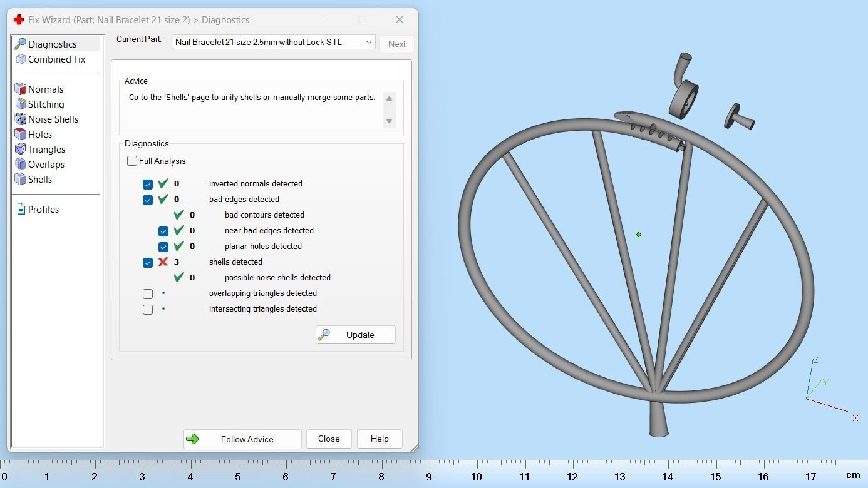
Task: Uncheck planar holes detected checkbox
Action: click(163, 247)
